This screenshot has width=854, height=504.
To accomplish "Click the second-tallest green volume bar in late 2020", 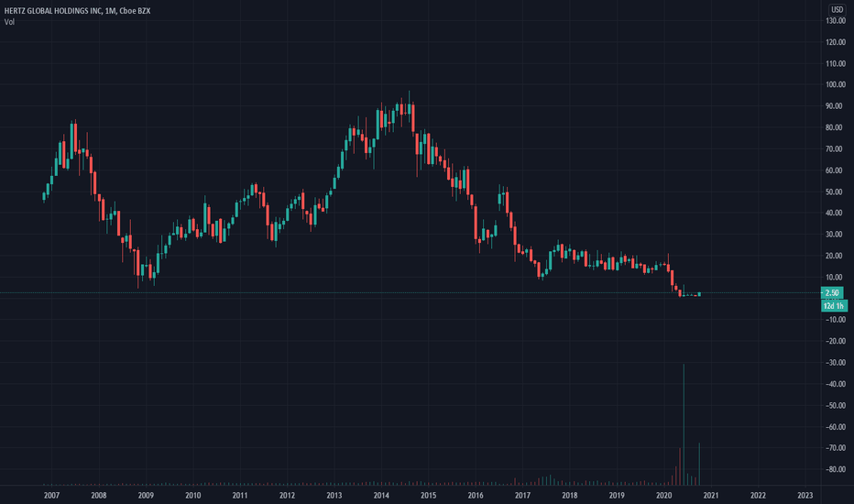I will coord(699,464).
